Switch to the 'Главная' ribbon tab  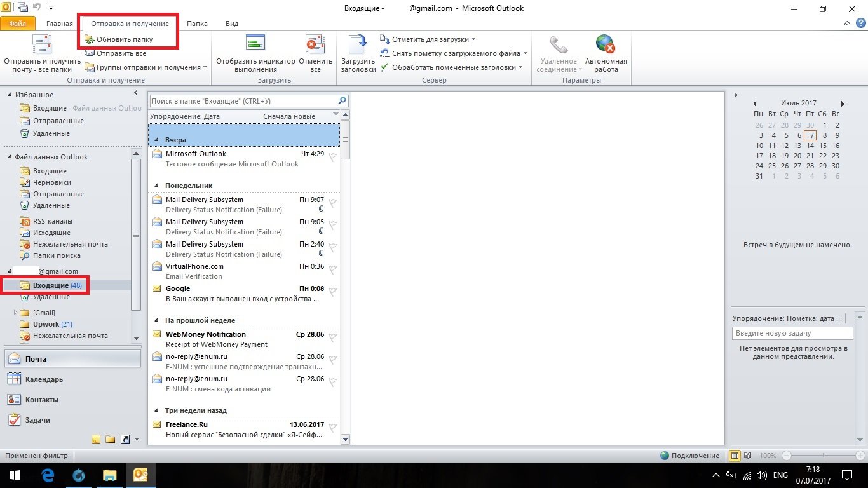click(60, 24)
